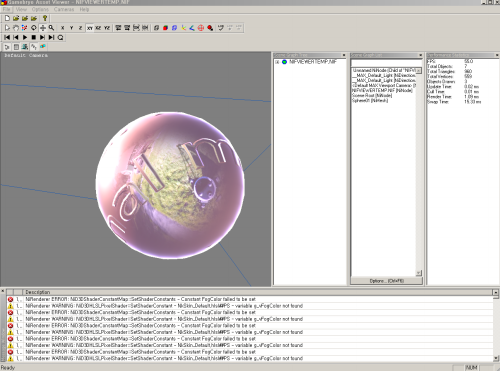Viewport: 500px width, 371px height.
Task: Open the File menu
Action: (x=7, y=9)
